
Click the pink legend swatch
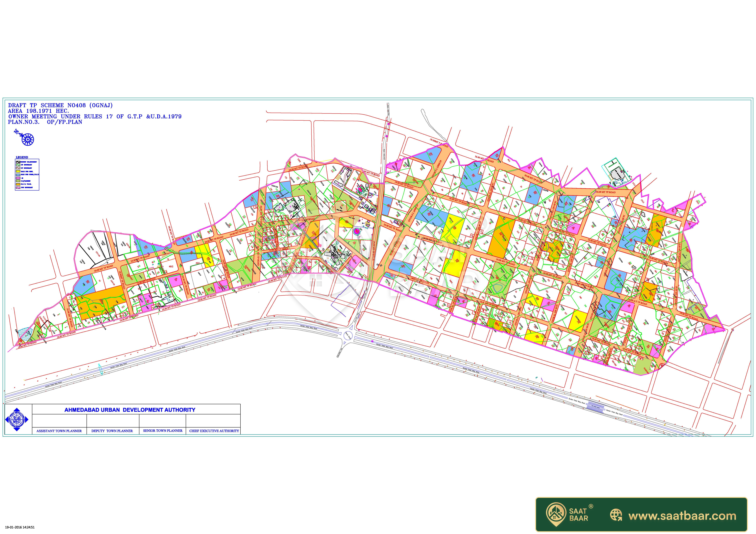pos(18,178)
